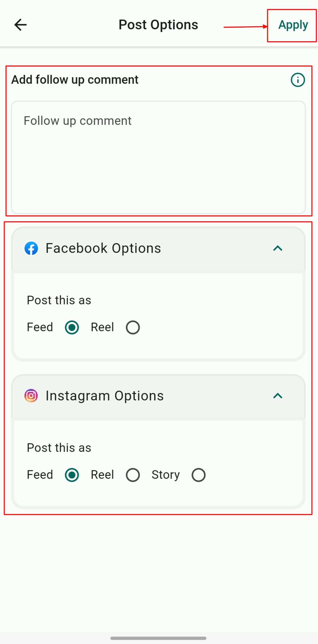Focus the Follow up comment text field
Screen dimensions: 318x644
(158, 157)
